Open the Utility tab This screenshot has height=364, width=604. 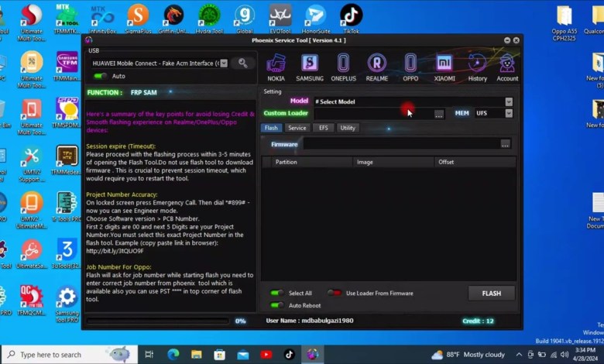point(348,128)
